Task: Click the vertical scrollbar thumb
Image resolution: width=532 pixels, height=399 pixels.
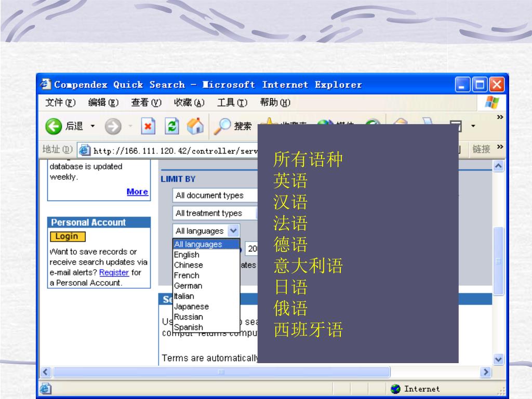Action: [498, 261]
